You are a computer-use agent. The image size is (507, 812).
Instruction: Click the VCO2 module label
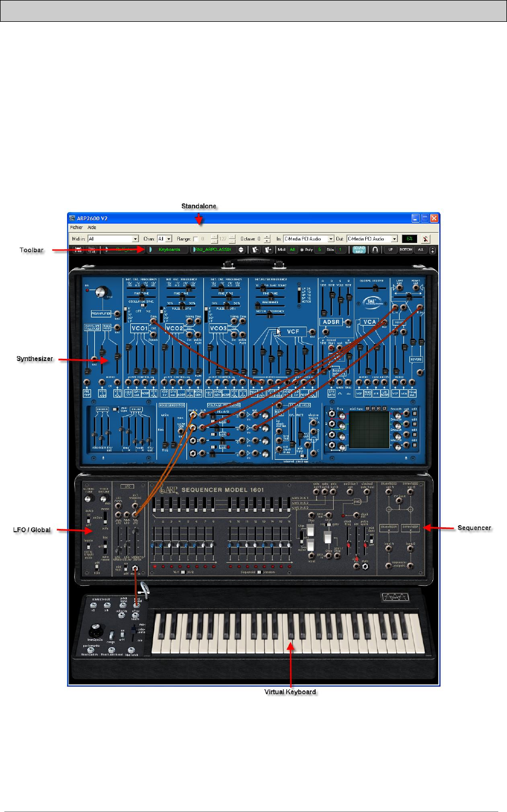(x=174, y=328)
